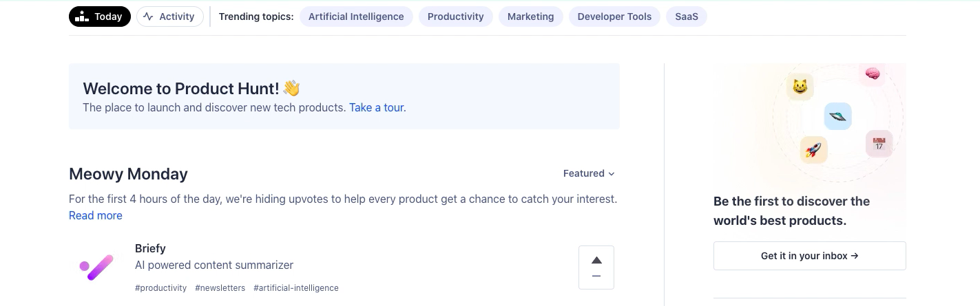Click the brain emoji icon
Image resolution: width=980 pixels, height=306 pixels.
pos(872,74)
